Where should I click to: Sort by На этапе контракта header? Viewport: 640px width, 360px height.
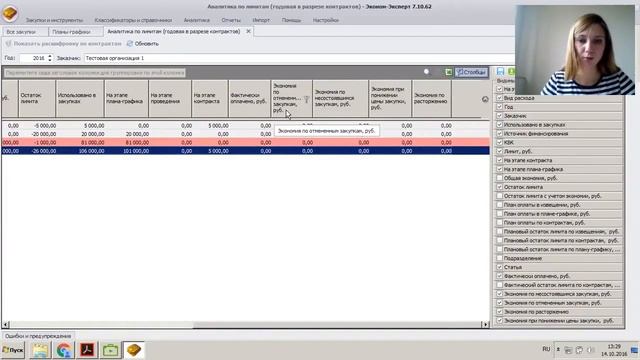(x=210, y=98)
